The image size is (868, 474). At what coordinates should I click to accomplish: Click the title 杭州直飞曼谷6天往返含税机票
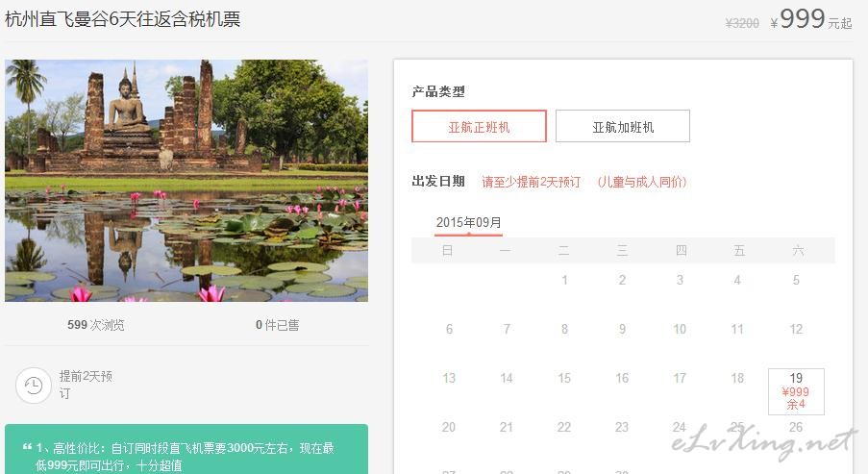tap(122, 19)
